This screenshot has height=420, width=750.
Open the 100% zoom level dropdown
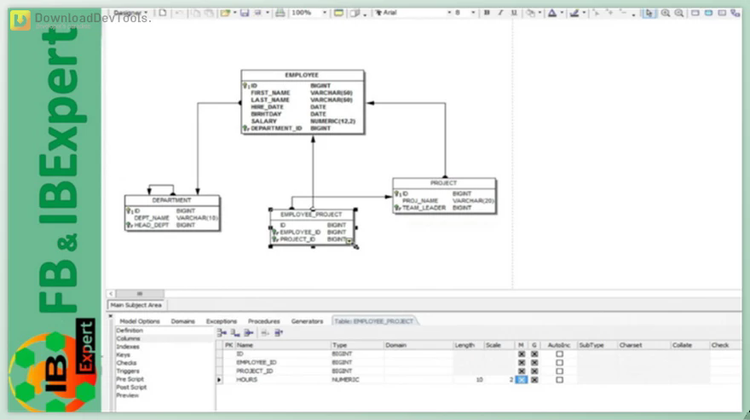324,13
